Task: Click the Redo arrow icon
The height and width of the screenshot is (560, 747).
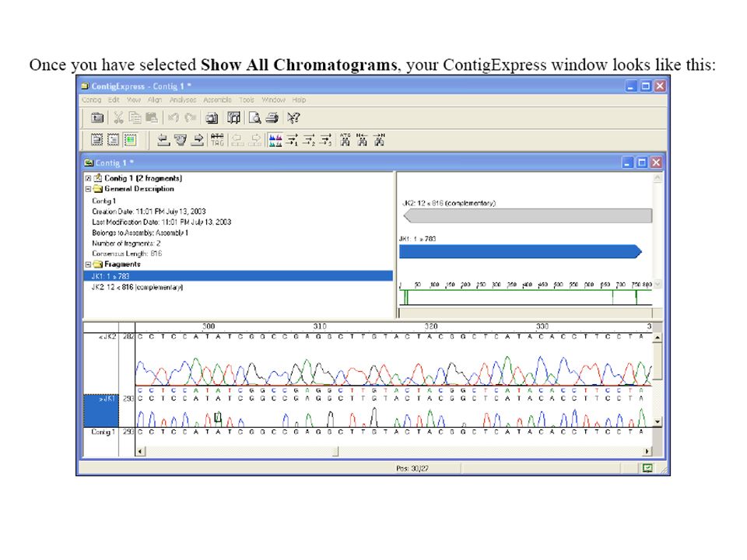Action: pos(191,117)
